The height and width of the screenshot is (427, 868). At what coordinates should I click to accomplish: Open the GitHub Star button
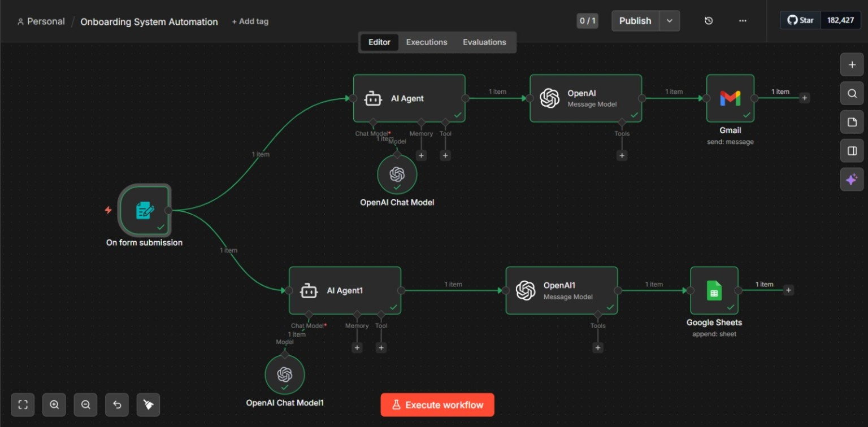click(801, 20)
